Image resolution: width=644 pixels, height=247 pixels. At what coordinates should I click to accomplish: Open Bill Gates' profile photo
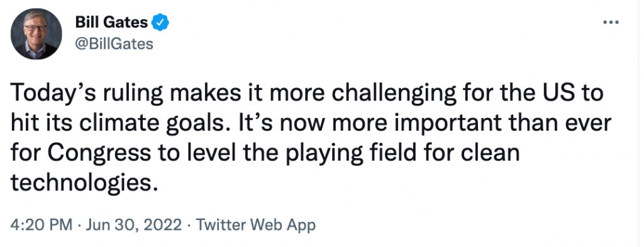36,34
